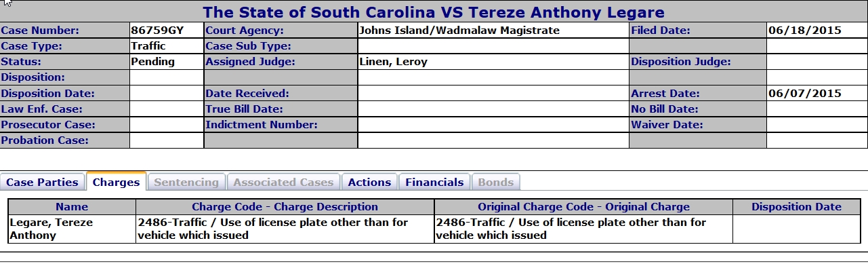
Task: Click the Name column header
Action: click(72, 207)
